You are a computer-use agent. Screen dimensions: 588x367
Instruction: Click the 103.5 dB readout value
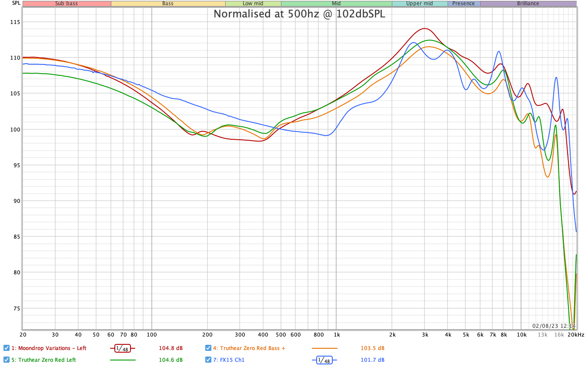click(x=372, y=348)
